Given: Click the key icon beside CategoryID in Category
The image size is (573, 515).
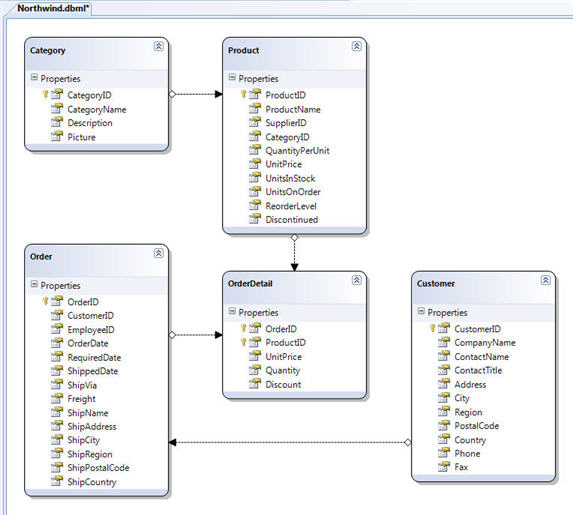Looking at the screenshot, I should coord(45,95).
